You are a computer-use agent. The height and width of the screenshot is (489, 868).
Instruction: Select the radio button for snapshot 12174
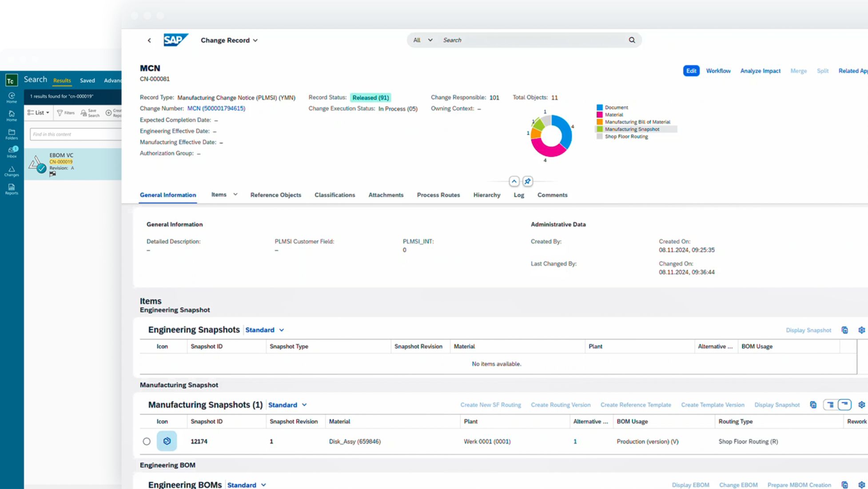click(147, 441)
